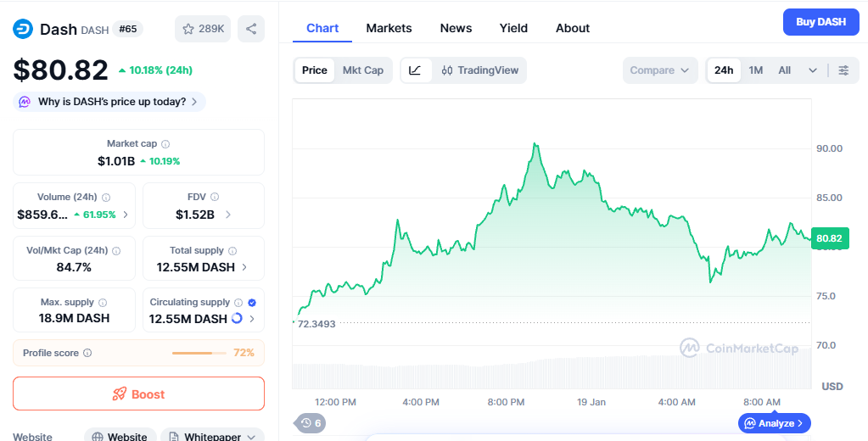This screenshot has height=441, width=868.
Task: Add Dash to watchlist via star icon
Action: (x=203, y=29)
